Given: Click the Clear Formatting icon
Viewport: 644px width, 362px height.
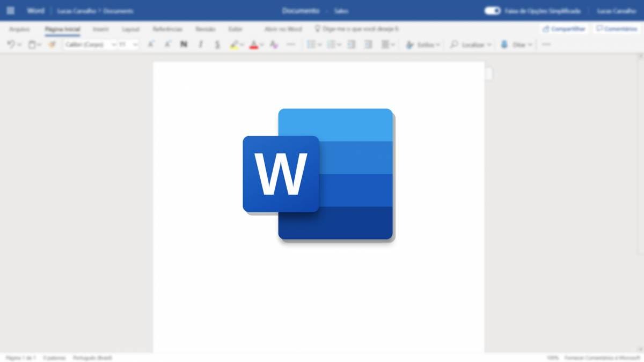Looking at the screenshot, I should click(274, 45).
